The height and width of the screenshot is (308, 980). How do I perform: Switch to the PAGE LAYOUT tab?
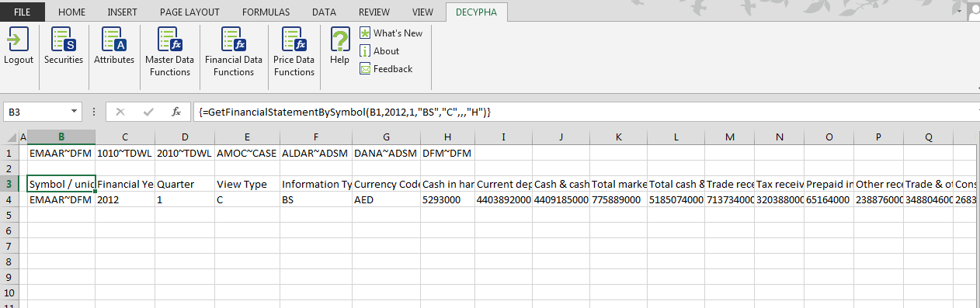click(189, 12)
